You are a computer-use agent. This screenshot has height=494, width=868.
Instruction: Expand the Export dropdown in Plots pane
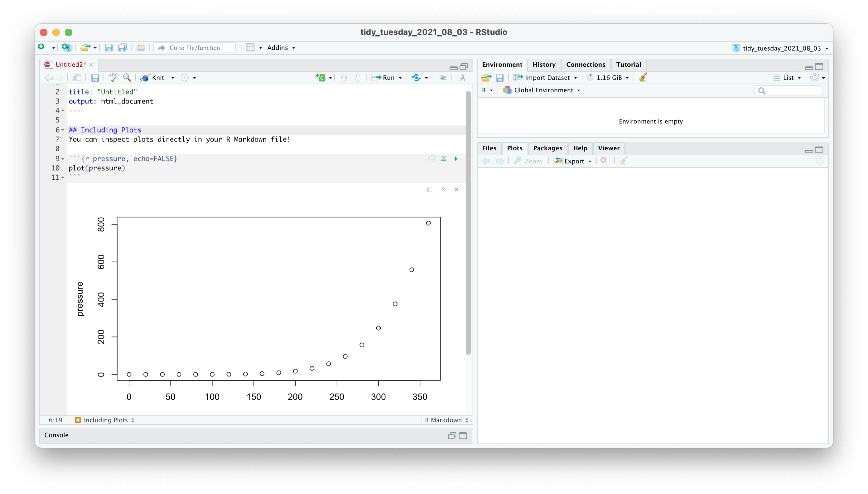point(573,161)
